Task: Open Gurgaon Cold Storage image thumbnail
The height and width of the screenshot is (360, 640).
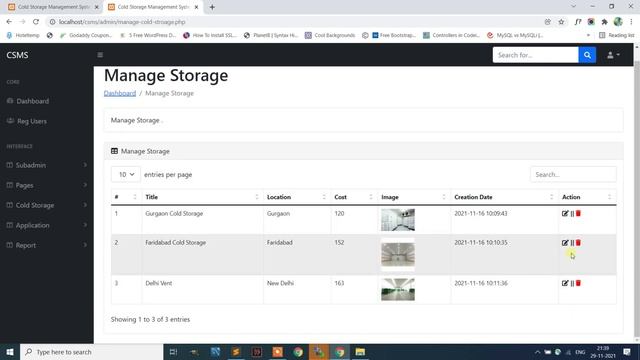Action: [398, 220]
